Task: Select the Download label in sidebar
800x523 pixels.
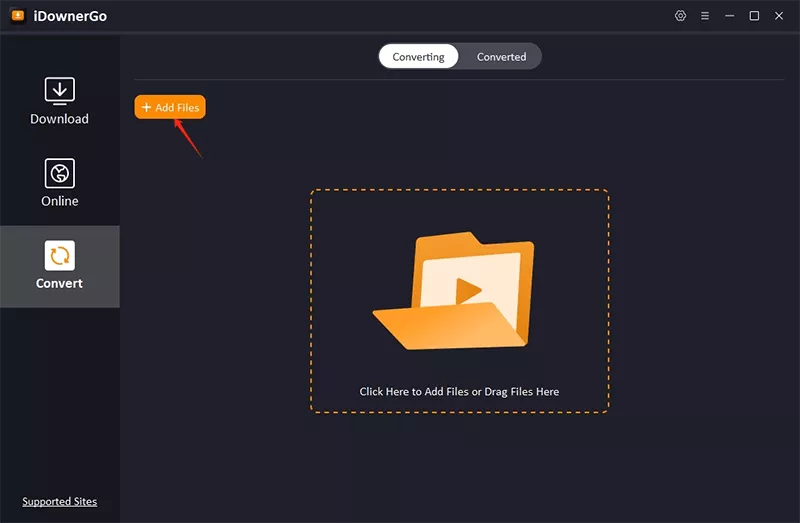Action: pyautogui.click(x=60, y=119)
